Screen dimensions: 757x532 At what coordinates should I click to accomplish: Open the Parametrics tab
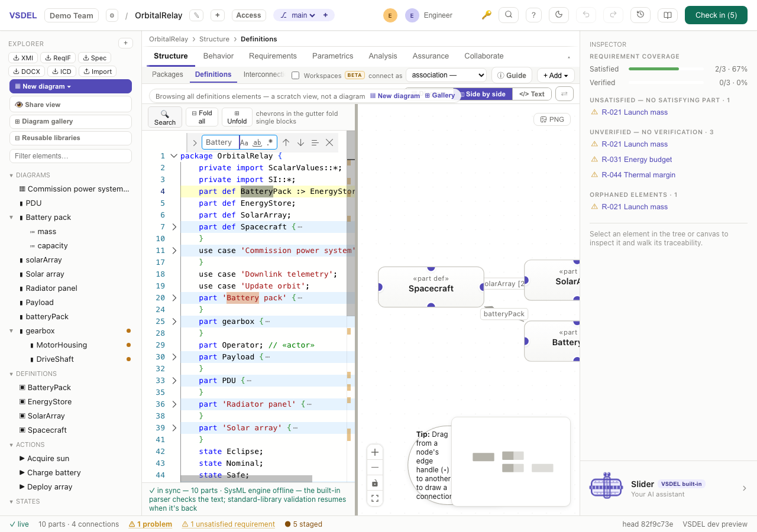[x=332, y=56]
